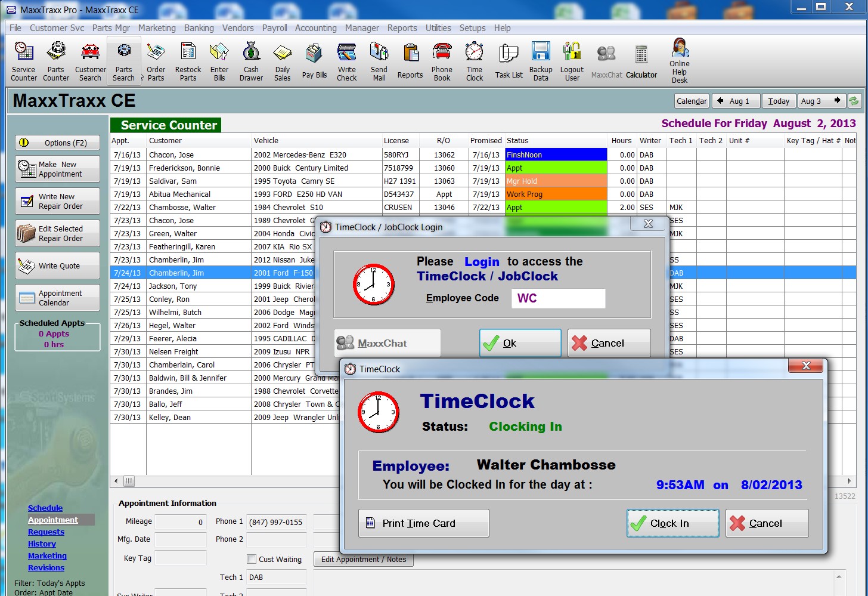Select the Mgr Hold status cell

(556, 181)
